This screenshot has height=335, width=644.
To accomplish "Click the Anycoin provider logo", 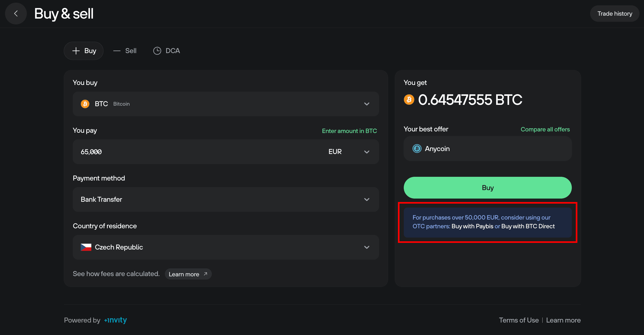I will pyautogui.click(x=417, y=149).
